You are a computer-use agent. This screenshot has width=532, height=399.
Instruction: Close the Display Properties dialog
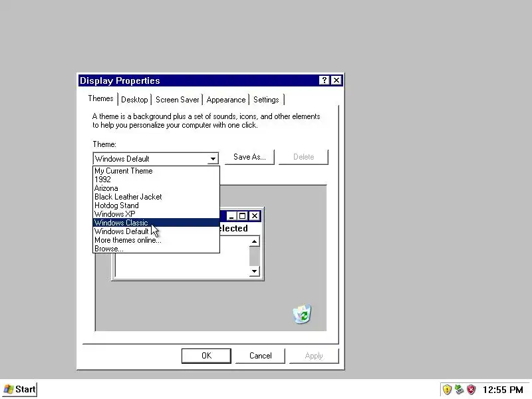click(x=336, y=80)
